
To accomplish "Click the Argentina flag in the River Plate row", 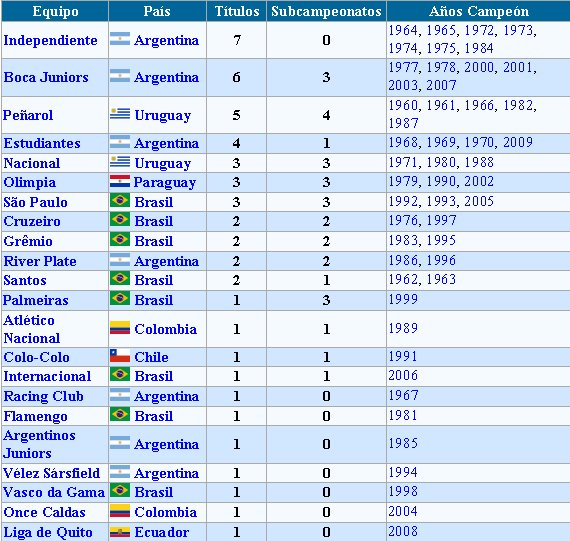I will (x=120, y=260).
